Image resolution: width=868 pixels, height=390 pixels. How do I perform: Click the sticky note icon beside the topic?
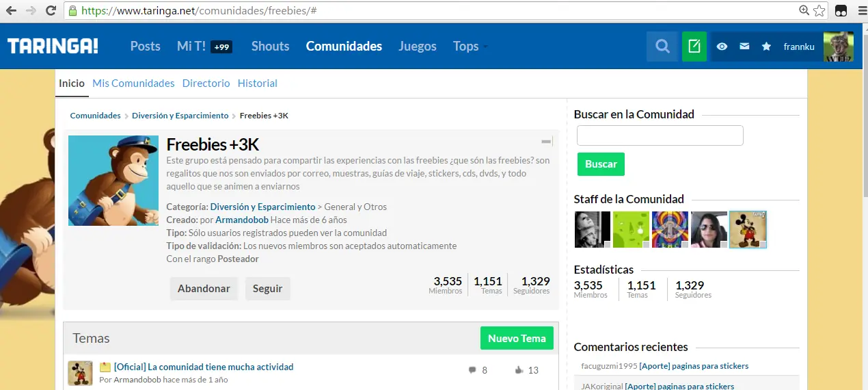point(105,367)
